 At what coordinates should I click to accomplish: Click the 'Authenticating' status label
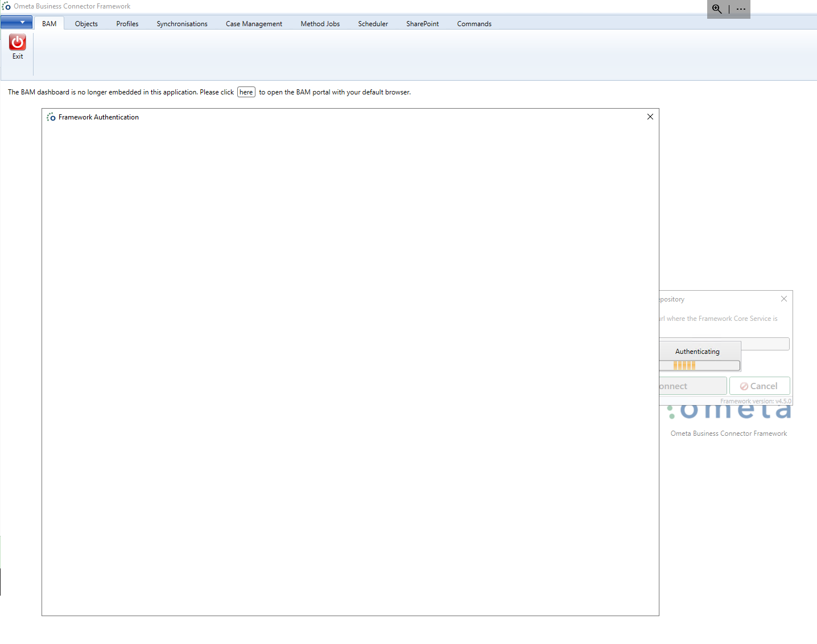pos(698,352)
